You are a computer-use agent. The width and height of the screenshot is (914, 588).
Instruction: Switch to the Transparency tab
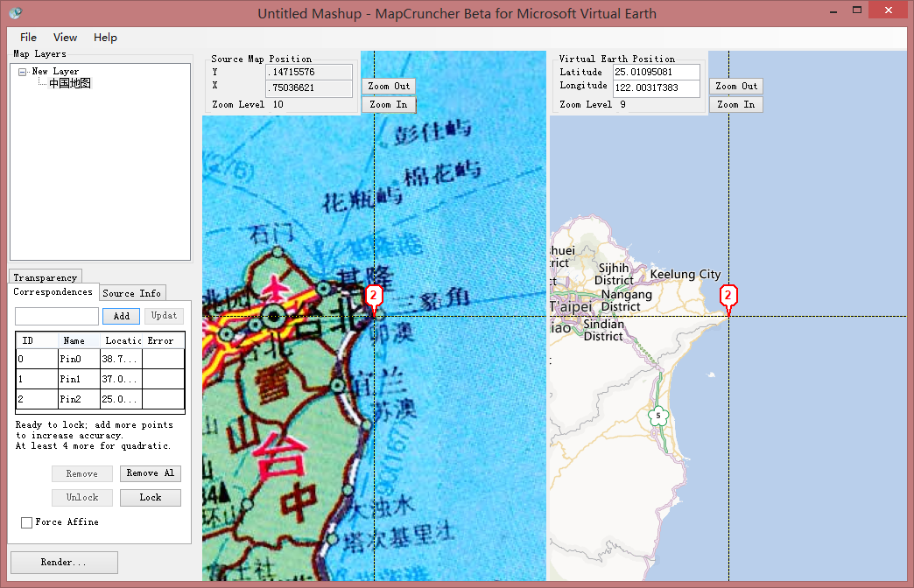(x=45, y=277)
